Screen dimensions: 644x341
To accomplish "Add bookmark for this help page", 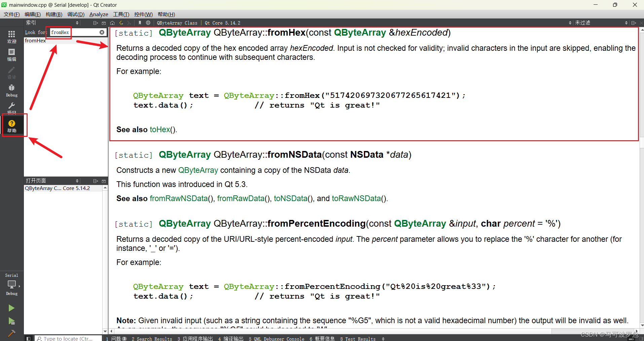I will (x=140, y=23).
